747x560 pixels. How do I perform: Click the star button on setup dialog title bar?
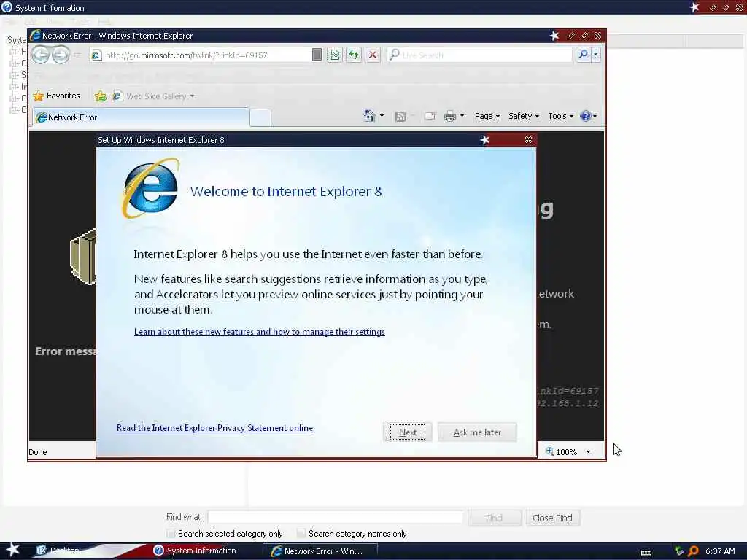(484, 139)
